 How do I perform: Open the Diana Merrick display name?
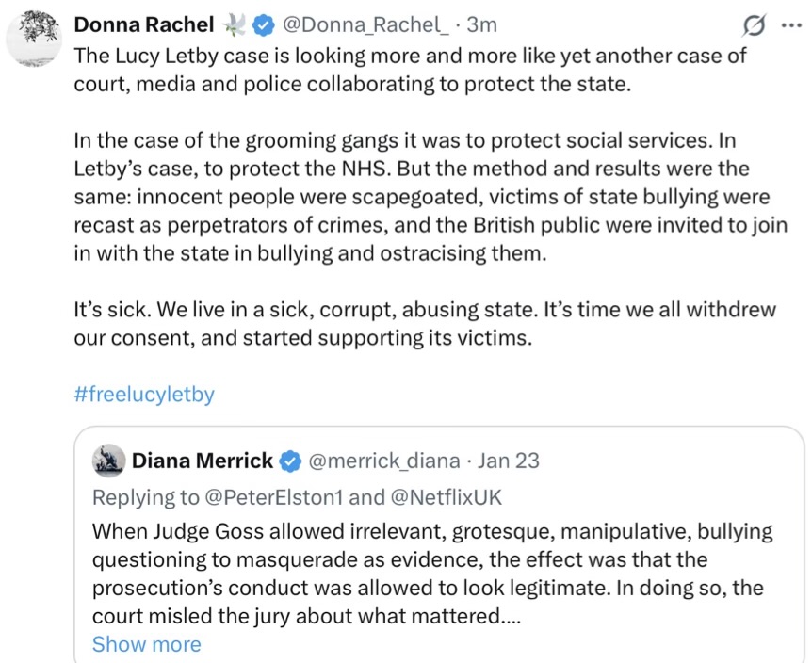[x=203, y=461]
